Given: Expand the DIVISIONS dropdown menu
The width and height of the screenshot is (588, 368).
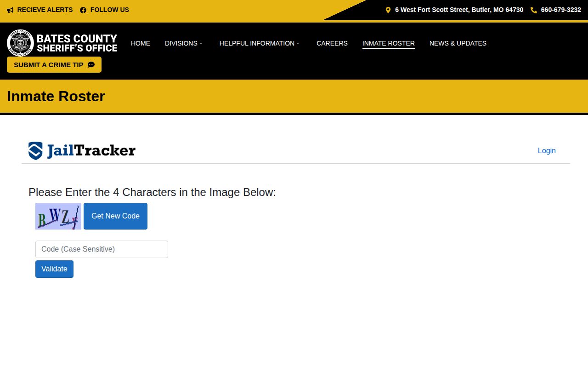Looking at the screenshot, I should click(x=183, y=43).
